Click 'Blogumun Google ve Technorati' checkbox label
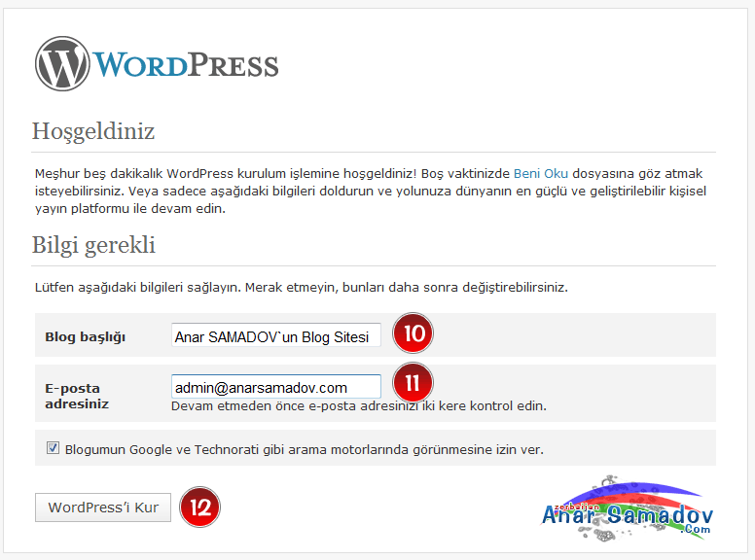The height and width of the screenshot is (560, 755). coord(305,450)
